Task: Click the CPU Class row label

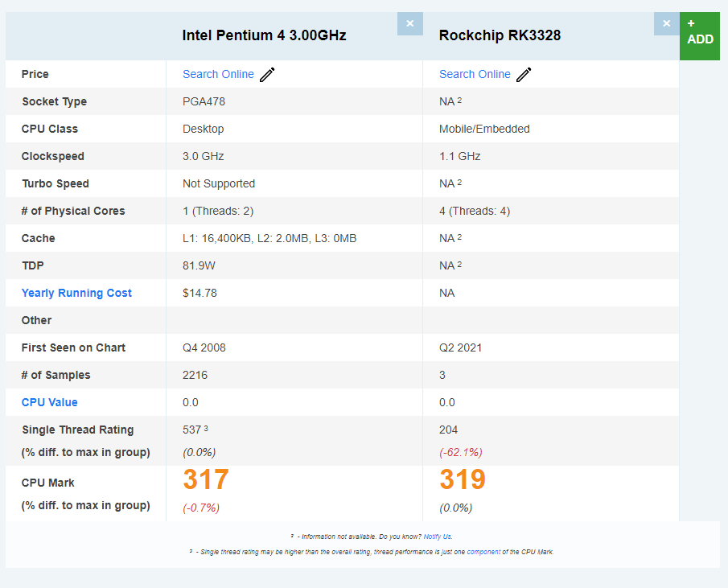Action: tap(50, 129)
